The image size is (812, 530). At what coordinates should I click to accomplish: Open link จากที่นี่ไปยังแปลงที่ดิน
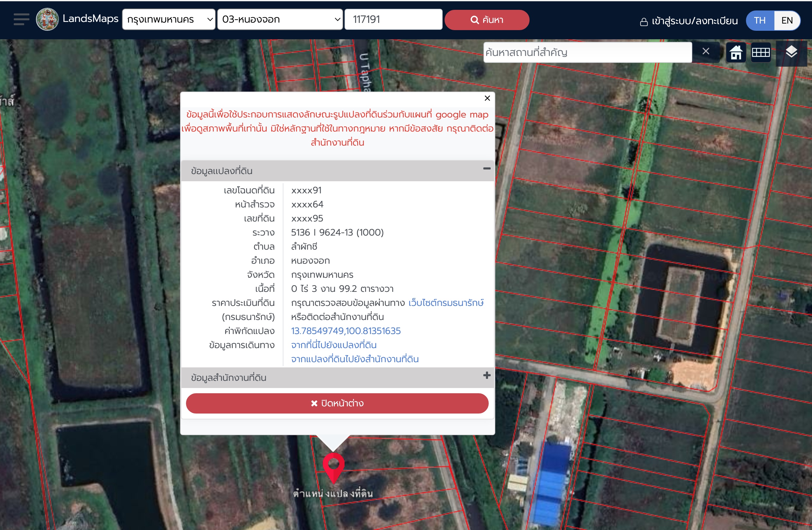(x=334, y=345)
